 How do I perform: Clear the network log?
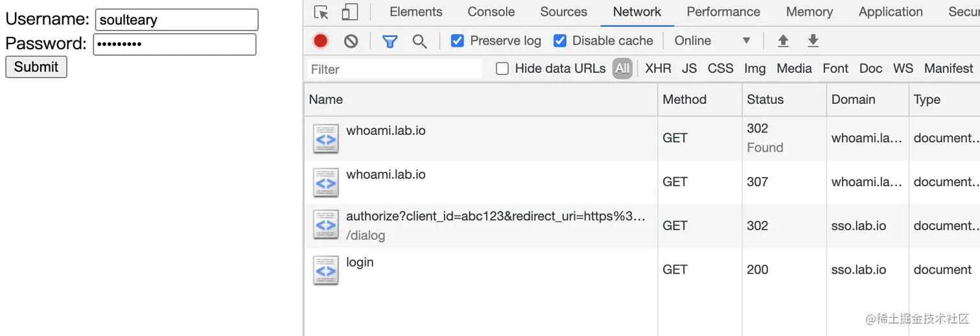351,41
